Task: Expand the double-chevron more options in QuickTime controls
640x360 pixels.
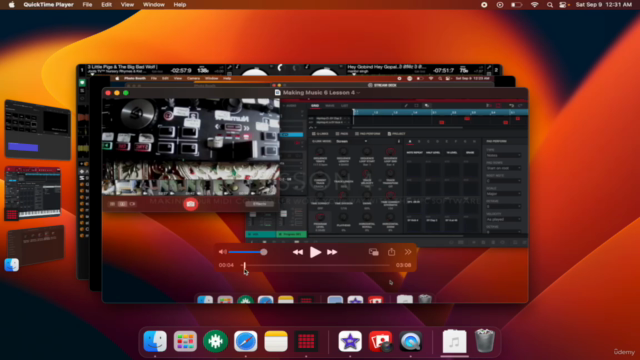Action: pyautogui.click(x=408, y=252)
